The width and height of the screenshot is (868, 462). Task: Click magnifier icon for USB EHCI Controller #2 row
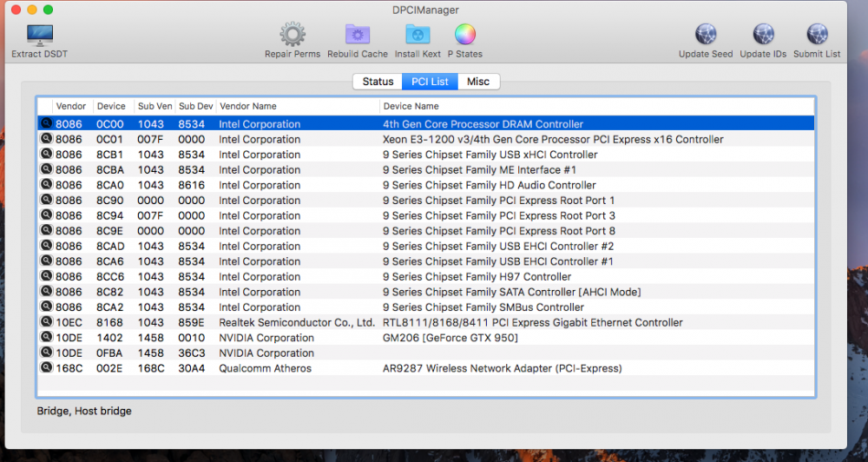pos(47,245)
